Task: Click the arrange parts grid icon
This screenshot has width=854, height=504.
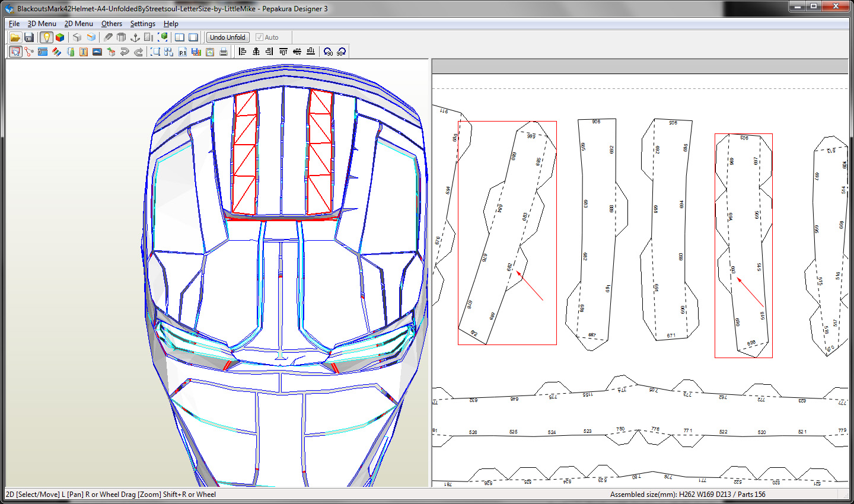Action: 169,52
